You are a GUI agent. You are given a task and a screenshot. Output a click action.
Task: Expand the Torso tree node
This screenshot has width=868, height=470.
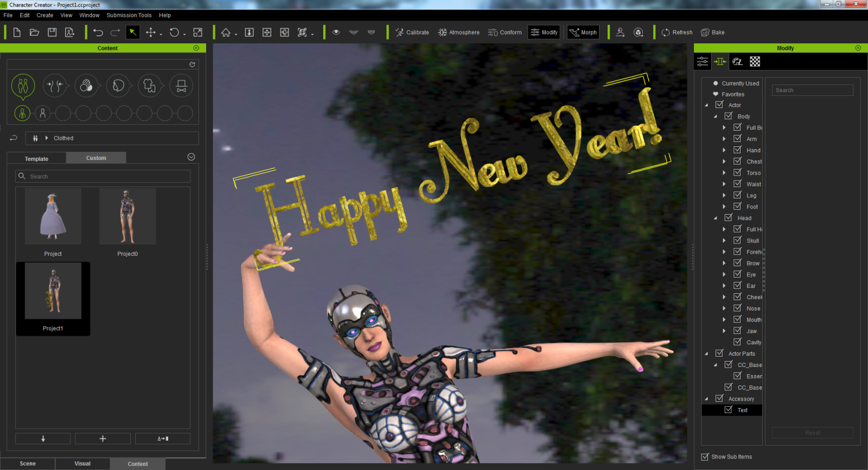point(724,173)
